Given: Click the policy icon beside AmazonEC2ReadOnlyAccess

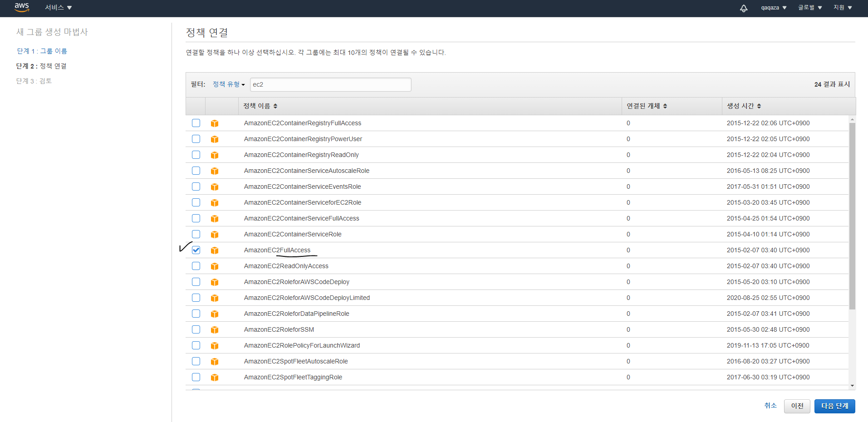Looking at the screenshot, I should [215, 266].
